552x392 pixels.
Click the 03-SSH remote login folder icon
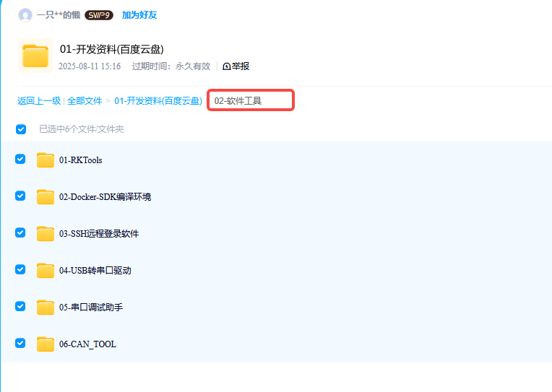(46, 234)
